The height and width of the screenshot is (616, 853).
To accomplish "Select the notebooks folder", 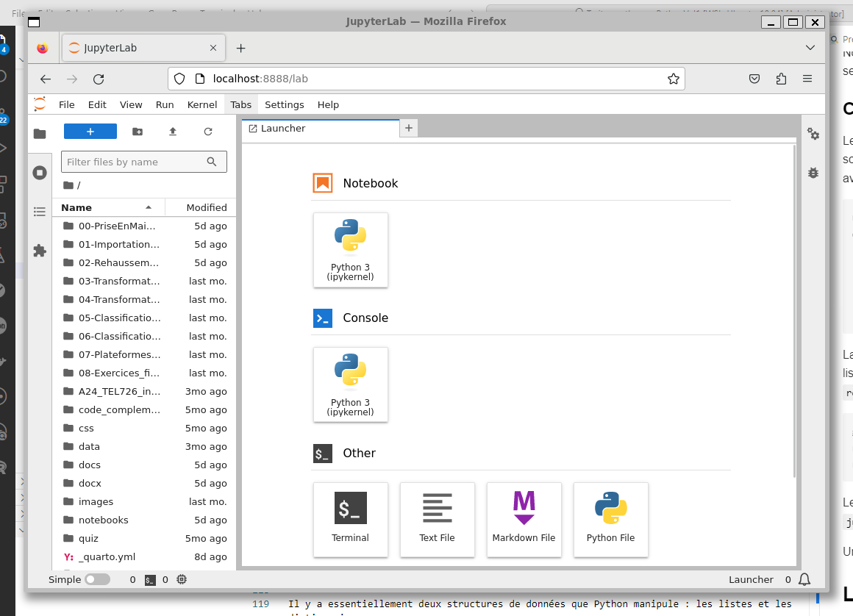I will pyautogui.click(x=145, y=520).
